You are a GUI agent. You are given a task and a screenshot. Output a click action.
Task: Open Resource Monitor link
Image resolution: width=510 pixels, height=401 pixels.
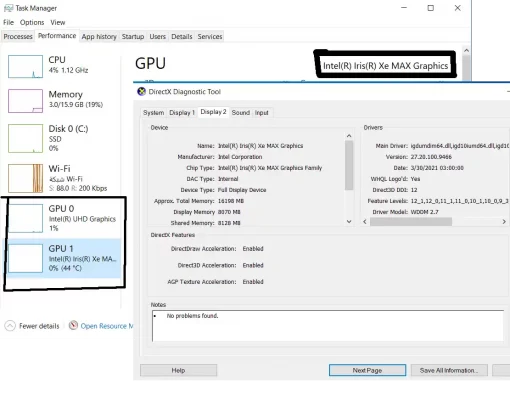pyautogui.click(x=107, y=326)
